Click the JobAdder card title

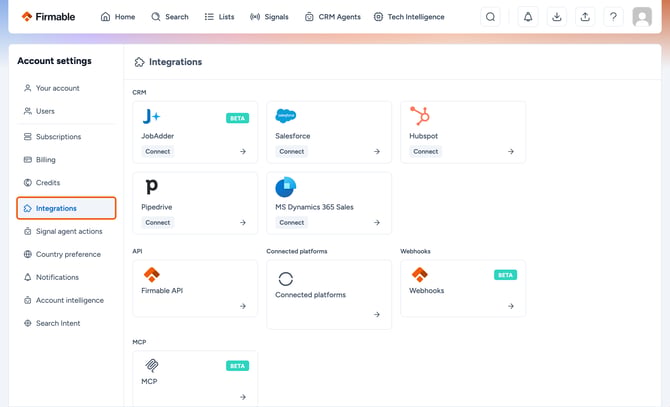[x=158, y=136]
